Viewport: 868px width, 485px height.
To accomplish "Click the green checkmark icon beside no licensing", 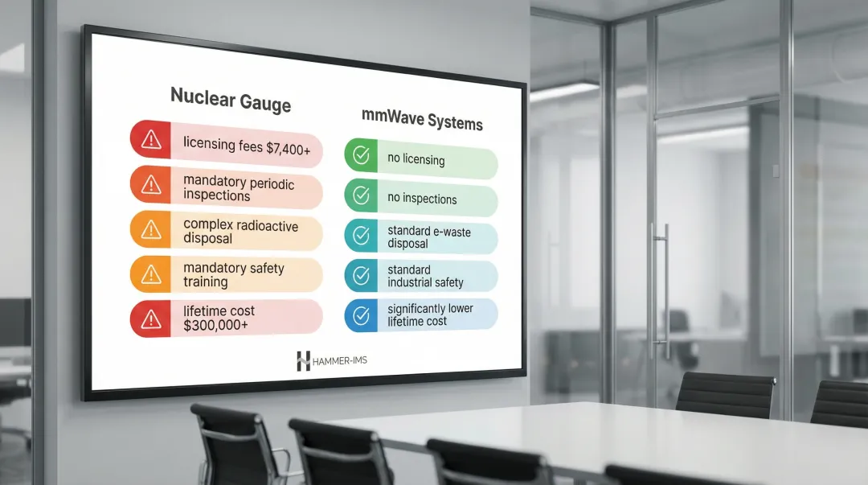I will tap(361, 156).
